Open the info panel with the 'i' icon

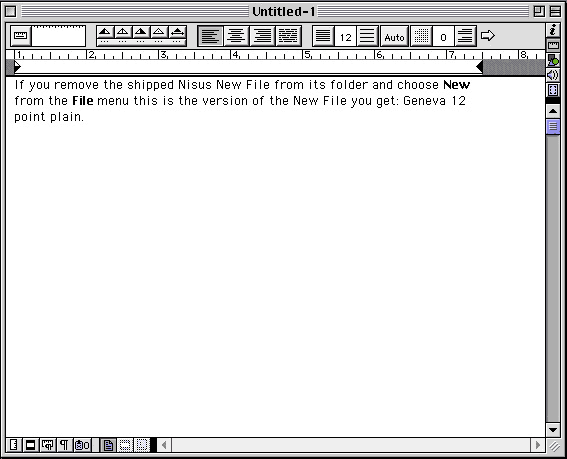[x=553, y=30]
